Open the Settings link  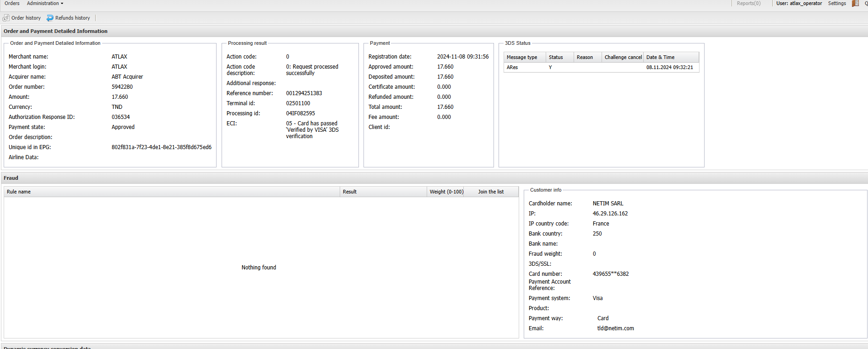click(x=836, y=3)
